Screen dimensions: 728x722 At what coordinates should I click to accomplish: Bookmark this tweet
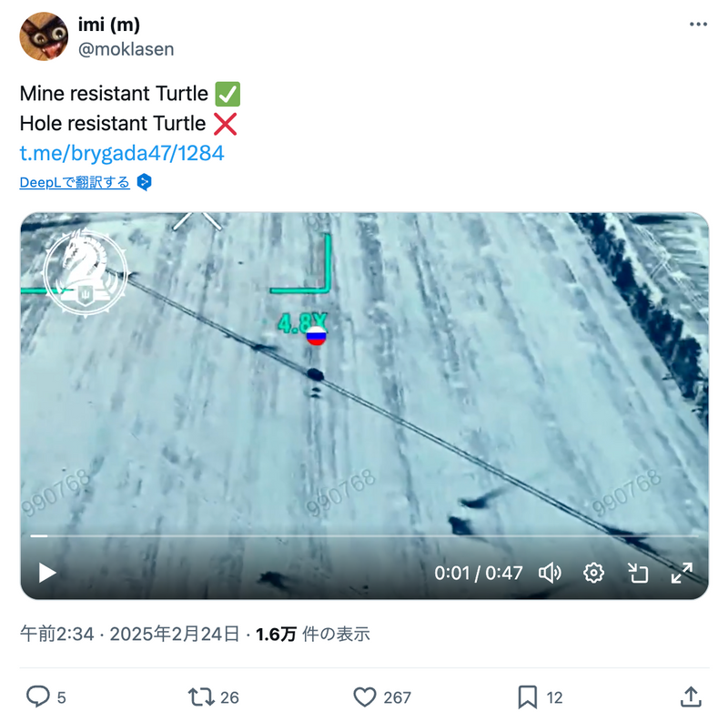click(x=528, y=697)
